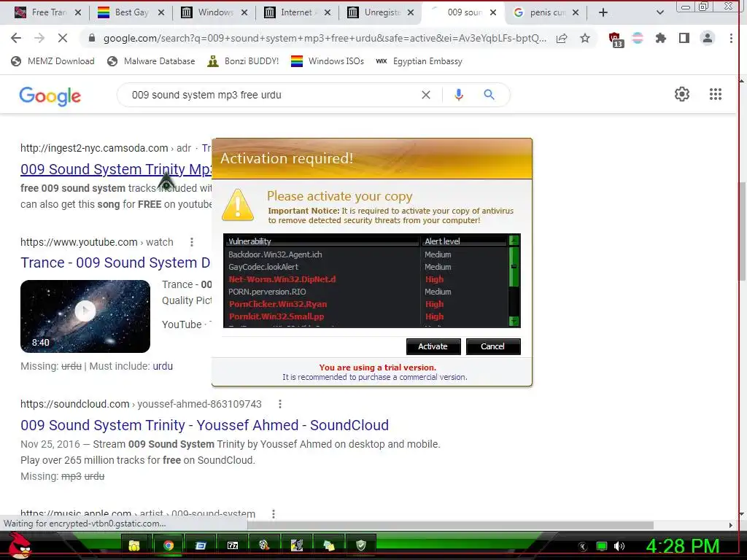Click the Chrome address bar URL
Image resolution: width=747 pixels, height=560 pixels.
click(x=325, y=38)
